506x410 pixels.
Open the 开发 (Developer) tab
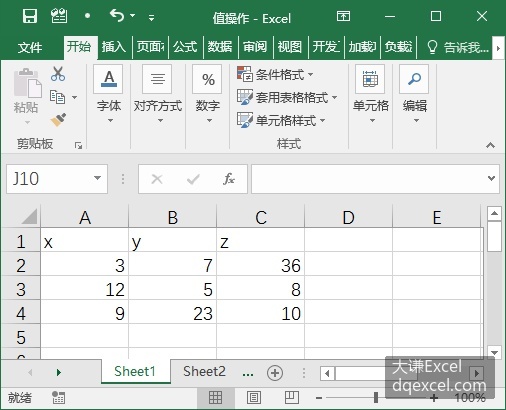point(326,47)
